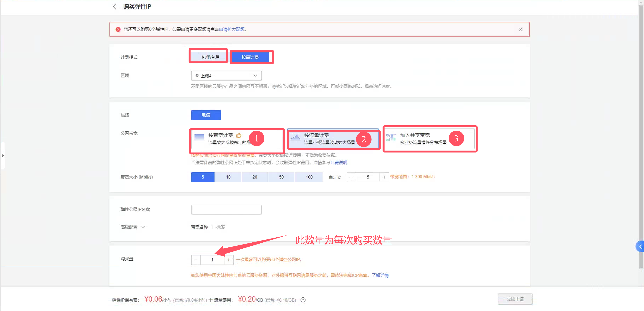Click the price help question mark icon
The width and height of the screenshot is (644, 311).
click(x=303, y=300)
